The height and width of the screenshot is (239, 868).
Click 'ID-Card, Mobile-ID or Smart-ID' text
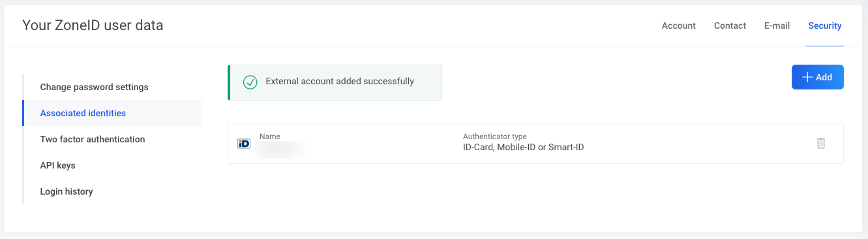524,148
